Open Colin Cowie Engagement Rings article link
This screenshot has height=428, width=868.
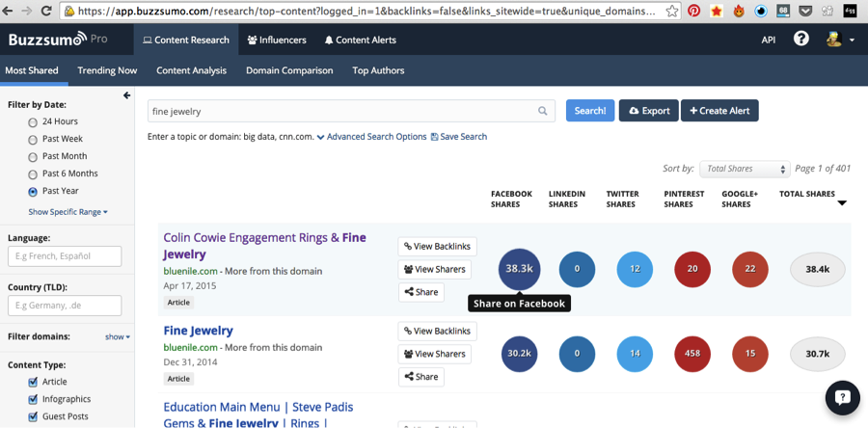(264, 246)
